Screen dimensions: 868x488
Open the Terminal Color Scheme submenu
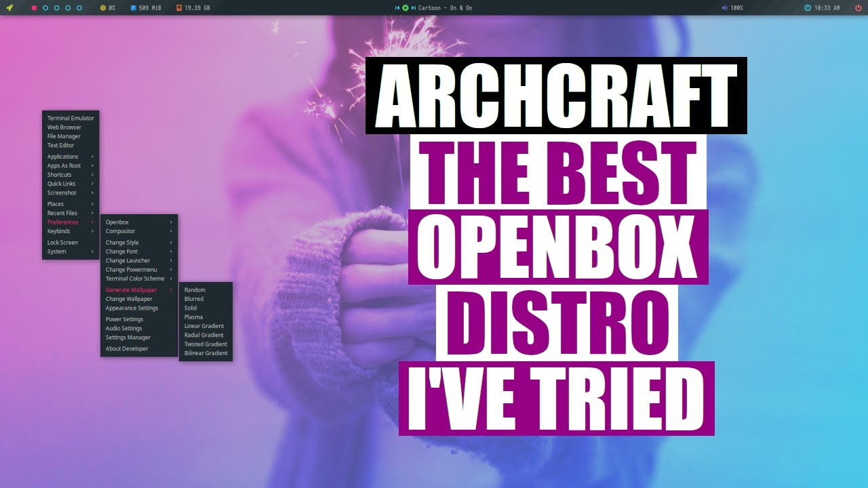[139, 279]
